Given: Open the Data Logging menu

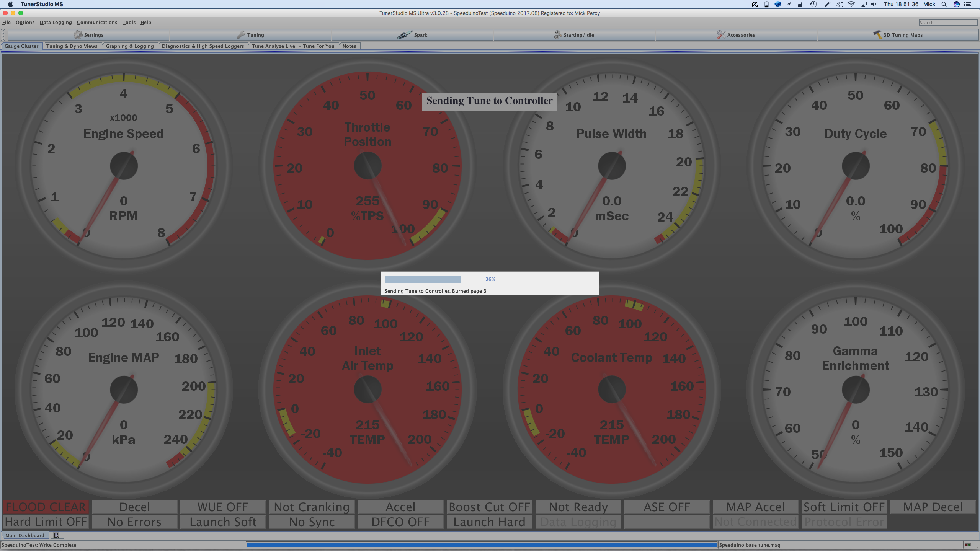Looking at the screenshot, I should click(x=56, y=23).
